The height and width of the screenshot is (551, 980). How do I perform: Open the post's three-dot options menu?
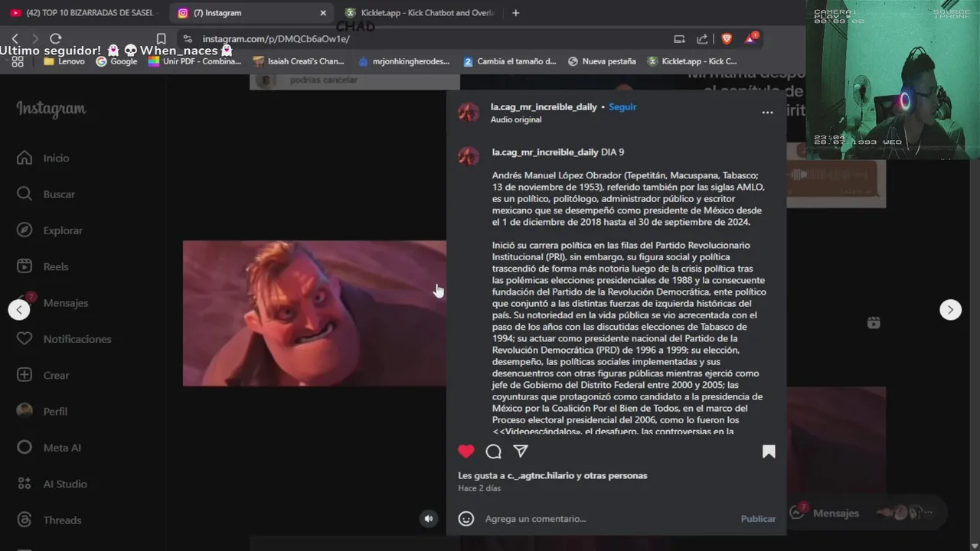pyautogui.click(x=767, y=112)
